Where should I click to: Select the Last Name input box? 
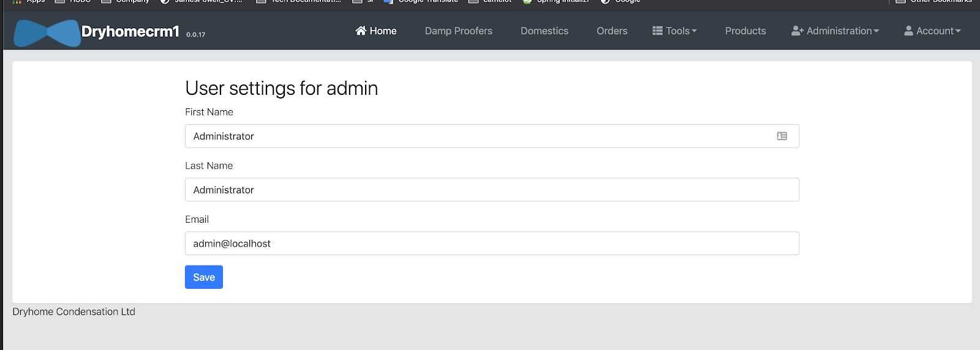491,190
